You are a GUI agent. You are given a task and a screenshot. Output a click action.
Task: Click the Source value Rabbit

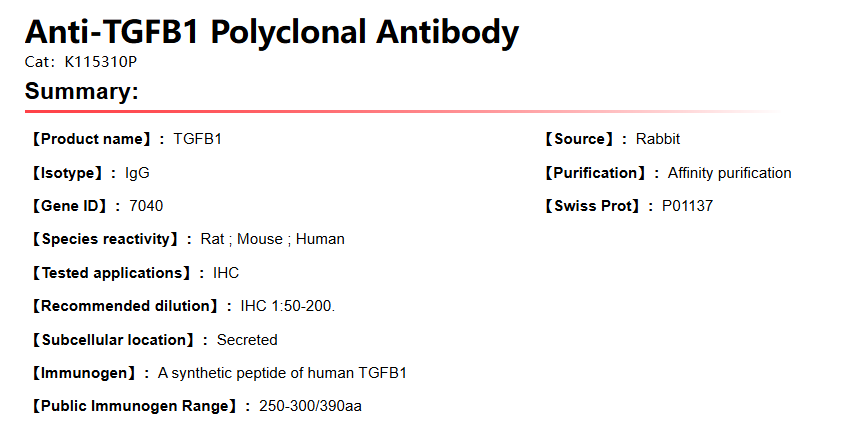click(658, 139)
